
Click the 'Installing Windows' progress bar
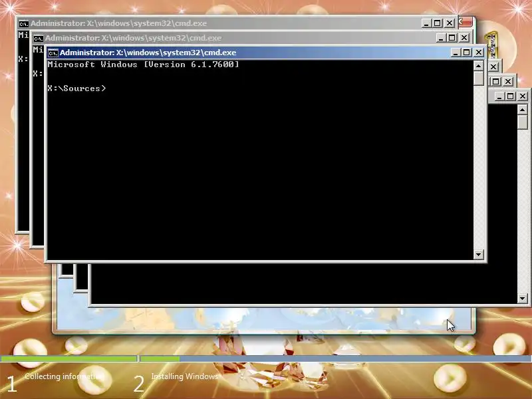pyautogui.click(x=336, y=358)
